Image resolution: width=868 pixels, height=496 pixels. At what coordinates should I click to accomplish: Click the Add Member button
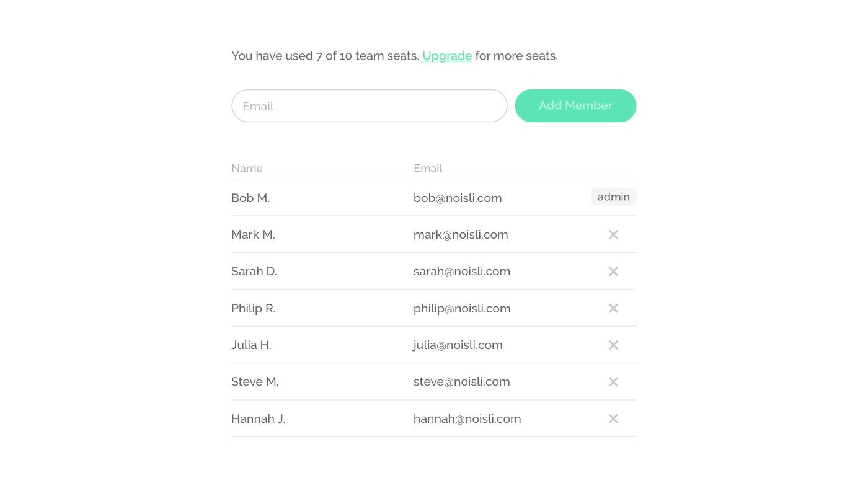(575, 105)
